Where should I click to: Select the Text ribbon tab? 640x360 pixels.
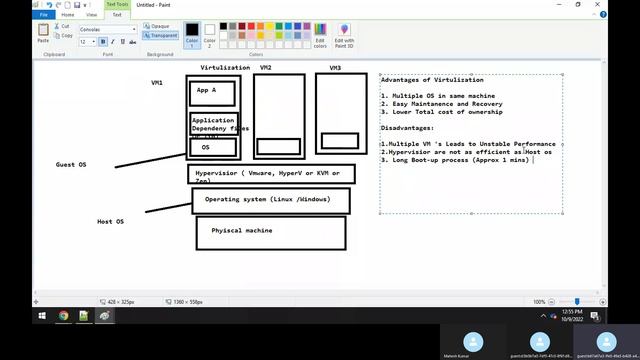[117, 15]
